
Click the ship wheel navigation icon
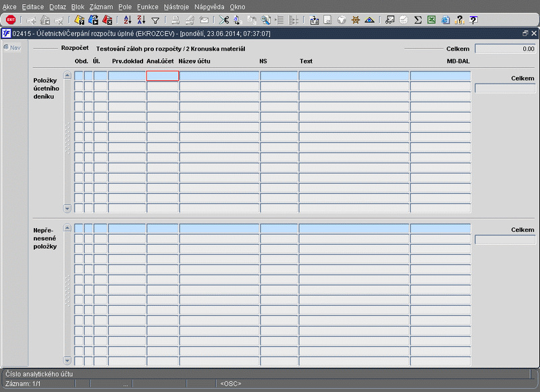coord(356,20)
